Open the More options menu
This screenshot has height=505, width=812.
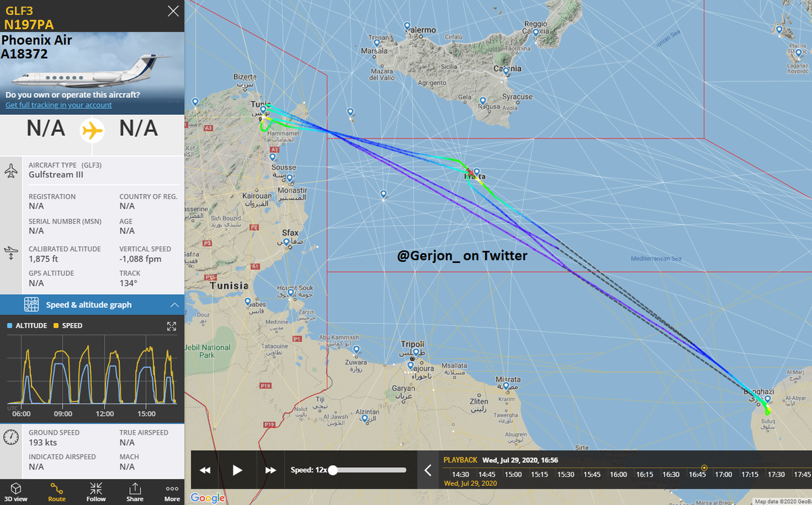click(173, 491)
